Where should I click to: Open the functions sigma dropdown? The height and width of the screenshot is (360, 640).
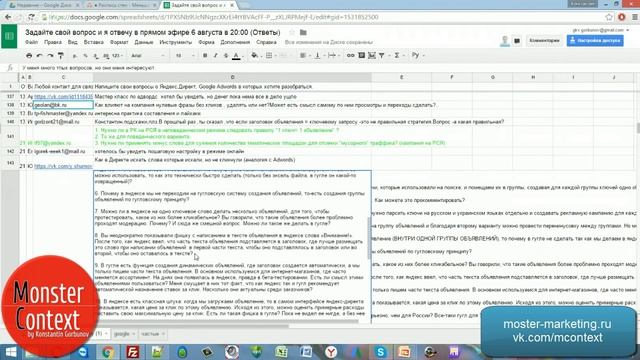(x=398, y=56)
